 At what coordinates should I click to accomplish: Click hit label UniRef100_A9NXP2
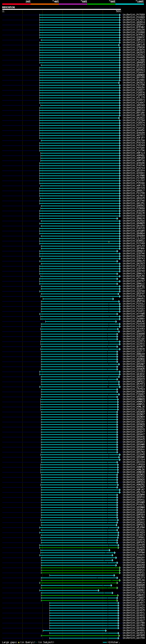pyautogui.click(x=133, y=596)
